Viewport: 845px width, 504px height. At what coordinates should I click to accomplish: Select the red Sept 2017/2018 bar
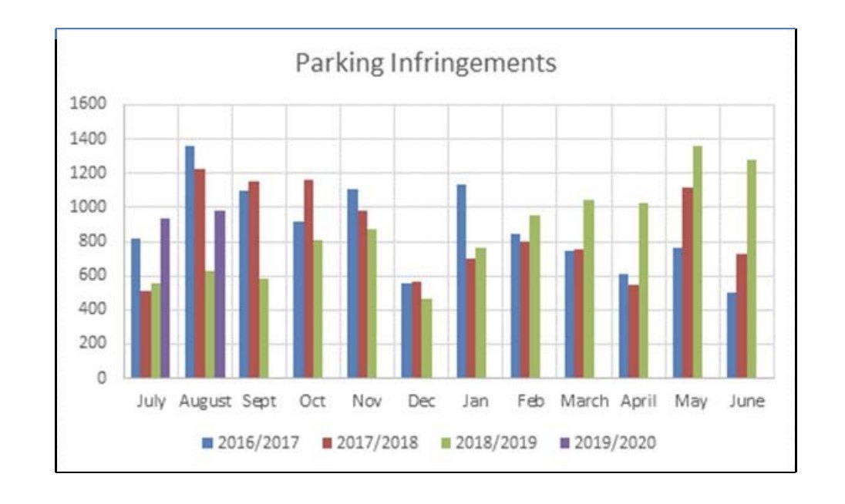[x=254, y=280]
